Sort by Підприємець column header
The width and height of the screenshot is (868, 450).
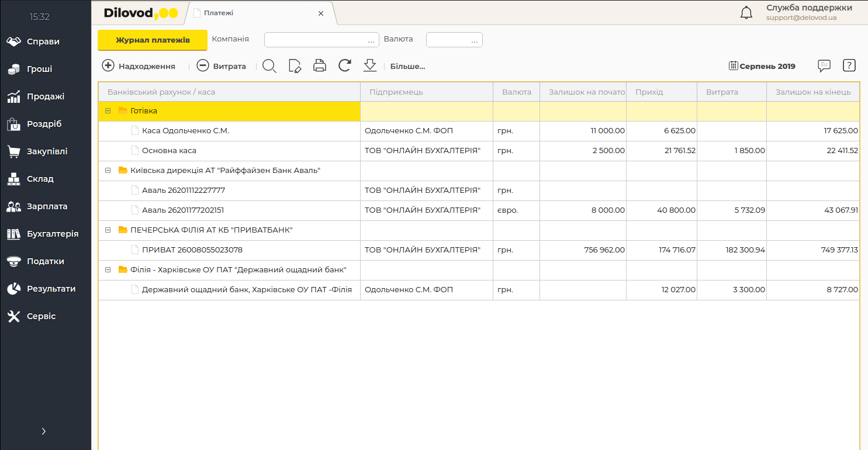click(427, 92)
